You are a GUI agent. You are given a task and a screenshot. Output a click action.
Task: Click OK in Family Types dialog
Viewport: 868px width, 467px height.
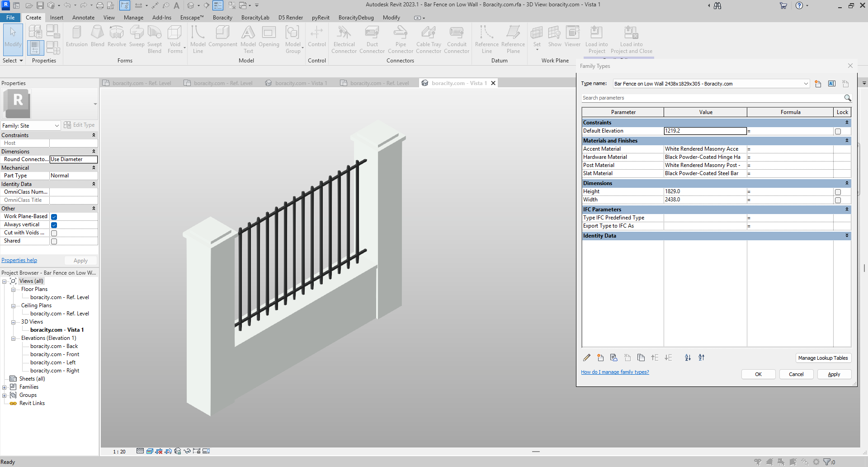tap(758, 374)
